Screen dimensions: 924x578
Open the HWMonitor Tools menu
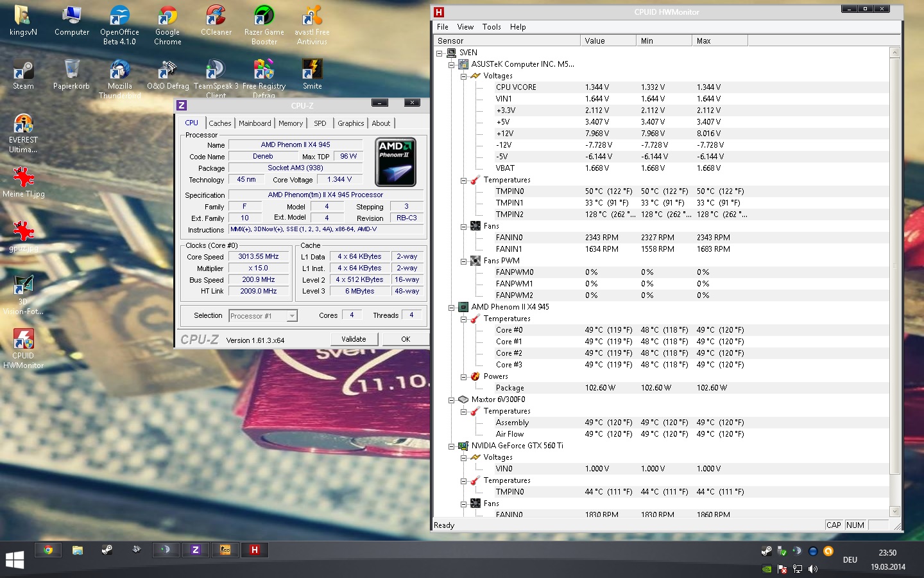[492, 27]
